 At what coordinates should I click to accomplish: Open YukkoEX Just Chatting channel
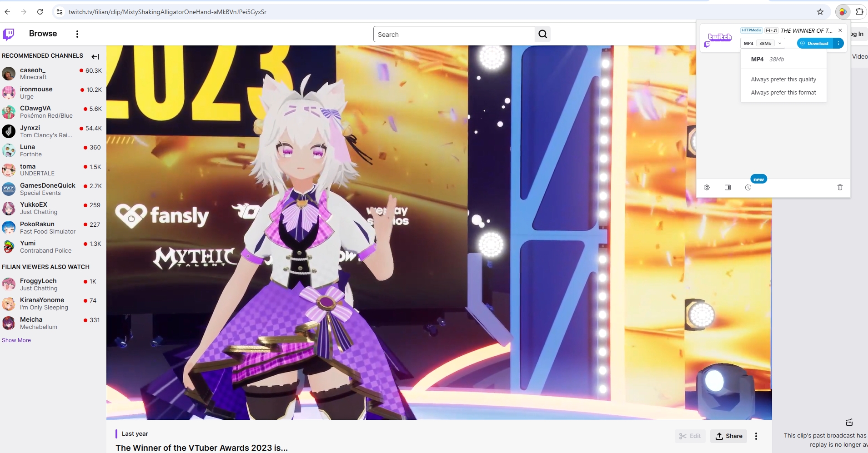pos(53,208)
